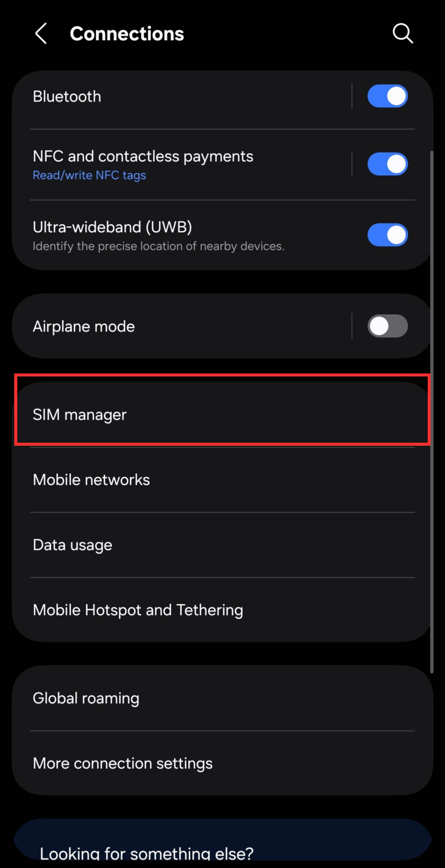Screen dimensions: 445x868
Task: Open Ultra-wideband (UWB) entry text
Action: point(112,227)
